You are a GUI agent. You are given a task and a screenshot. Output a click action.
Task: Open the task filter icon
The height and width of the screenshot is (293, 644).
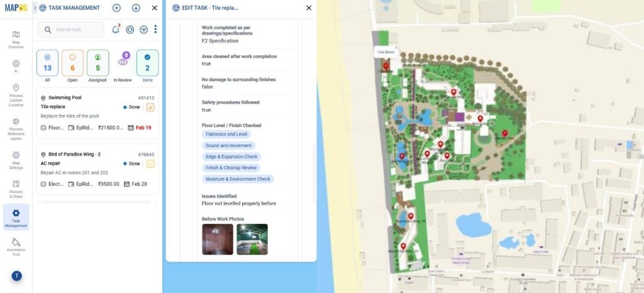coord(143,30)
